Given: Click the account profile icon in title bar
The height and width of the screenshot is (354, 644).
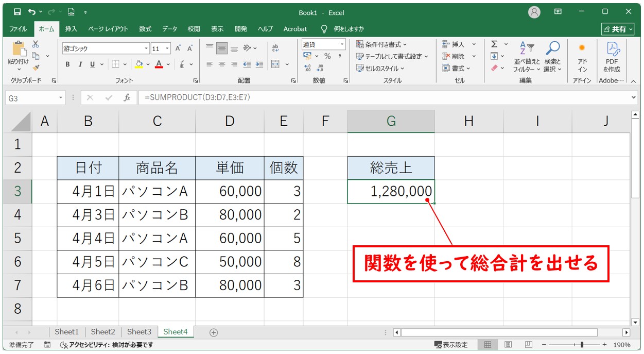Looking at the screenshot, I should click(535, 12).
